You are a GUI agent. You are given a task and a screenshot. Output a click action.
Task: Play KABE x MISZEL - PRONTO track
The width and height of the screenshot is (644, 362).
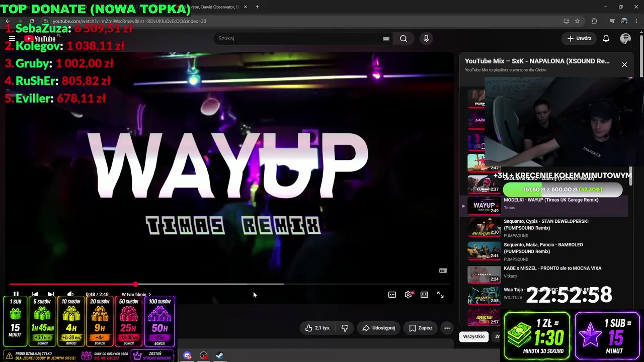tap(552, 268)
